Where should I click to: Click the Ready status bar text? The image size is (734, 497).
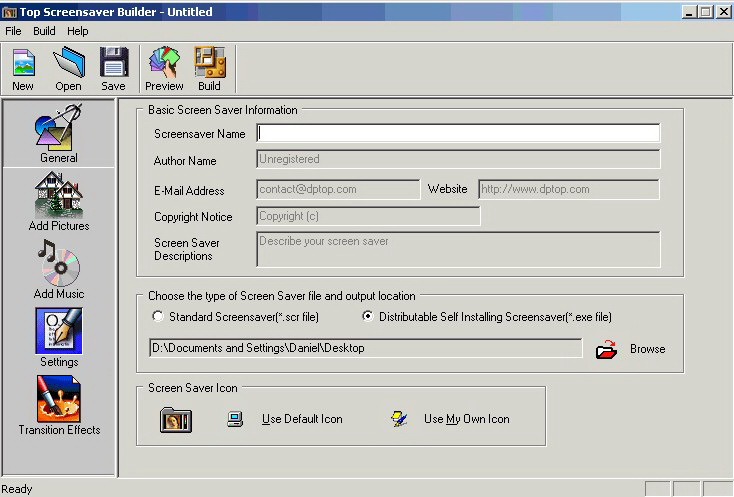(x=17, y=489)
